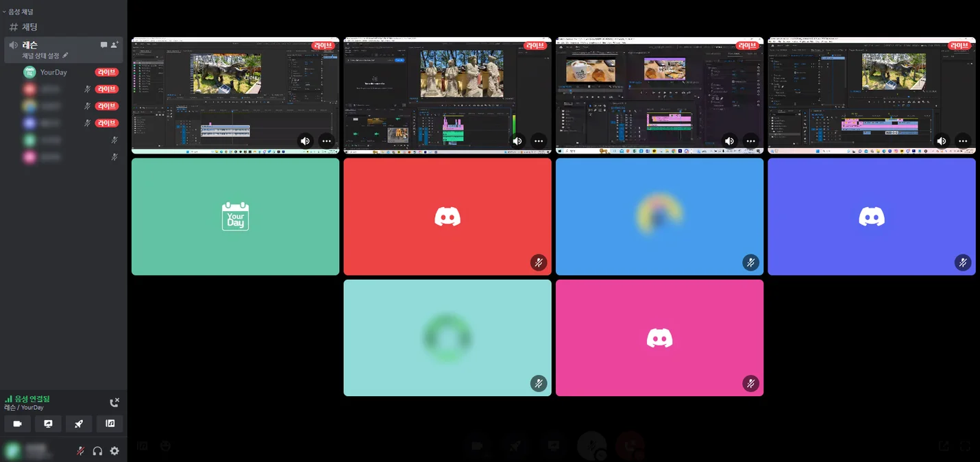
Task: Turn on the camera from the sidebar panel
Action: 17,424
